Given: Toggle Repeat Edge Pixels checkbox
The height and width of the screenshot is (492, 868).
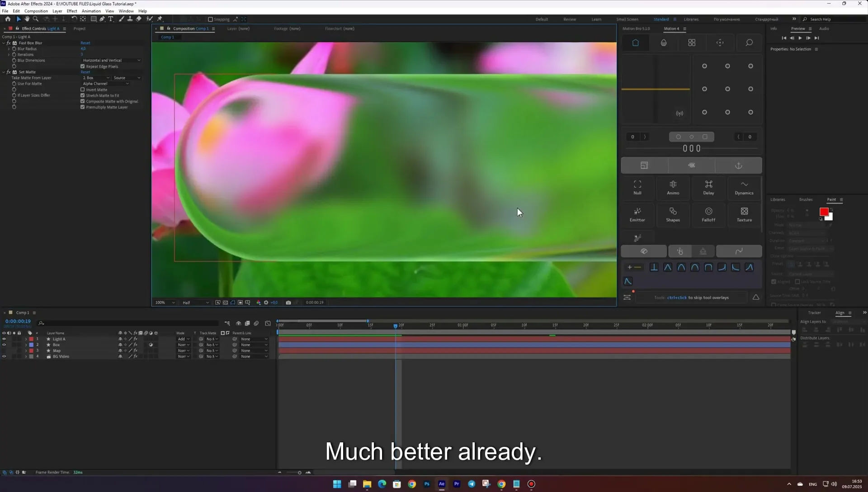Looking at the screenshot, I should (83, 66).
